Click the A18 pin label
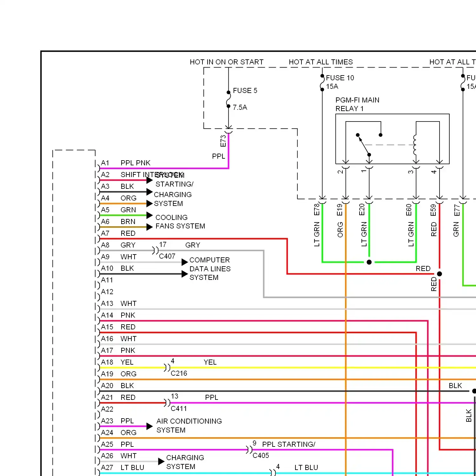The width and height of the screenshot is (476, 476). pyautogui.click(x=107, y=362)
